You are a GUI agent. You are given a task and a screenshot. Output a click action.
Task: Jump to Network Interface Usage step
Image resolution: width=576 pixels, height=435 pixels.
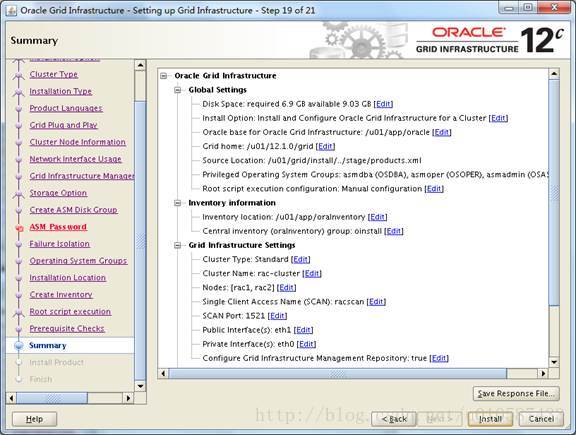tap(75, 159)
